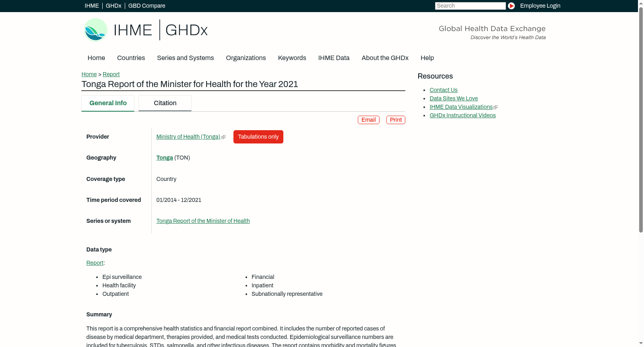Click the Epi surveillance list item
Viewport: 644px width, 347px height.
122,277
